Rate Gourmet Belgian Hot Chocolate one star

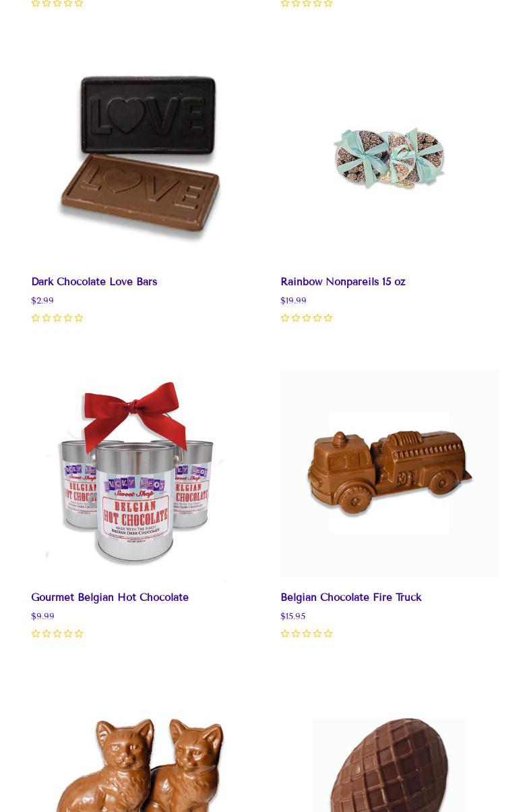(36, 634)
